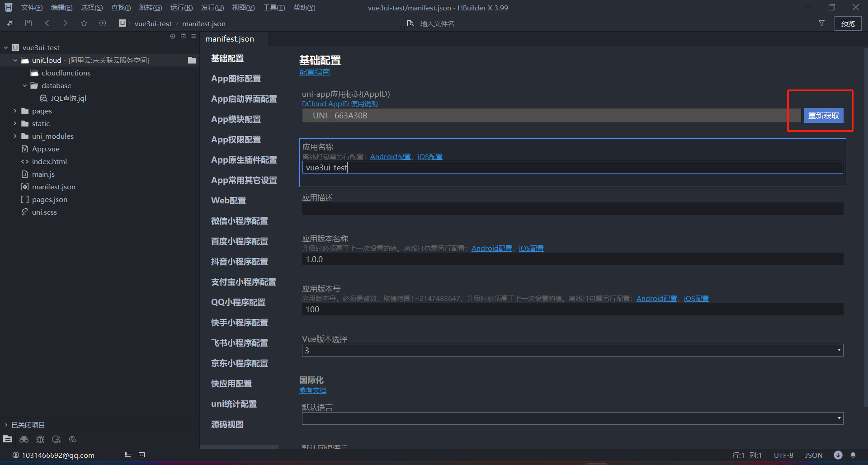Screen dimensions: 868x465
Task: Open the 运行(R) menu
Action: [x=181, y=8]
